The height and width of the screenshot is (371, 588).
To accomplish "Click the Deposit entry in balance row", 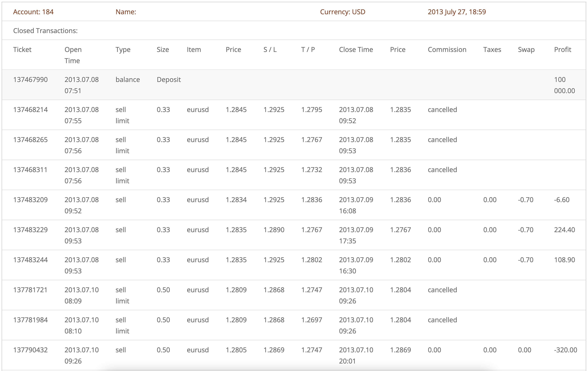I will [x=168, y=80].
